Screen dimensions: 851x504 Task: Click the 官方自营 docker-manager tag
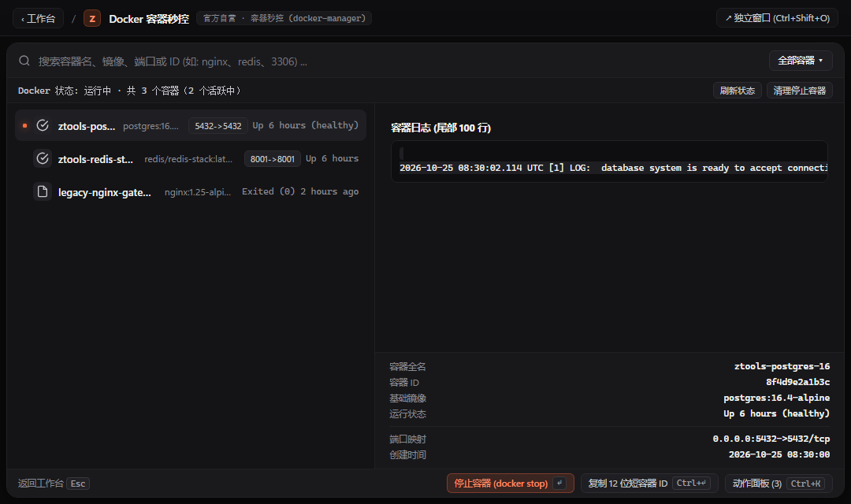284,18
